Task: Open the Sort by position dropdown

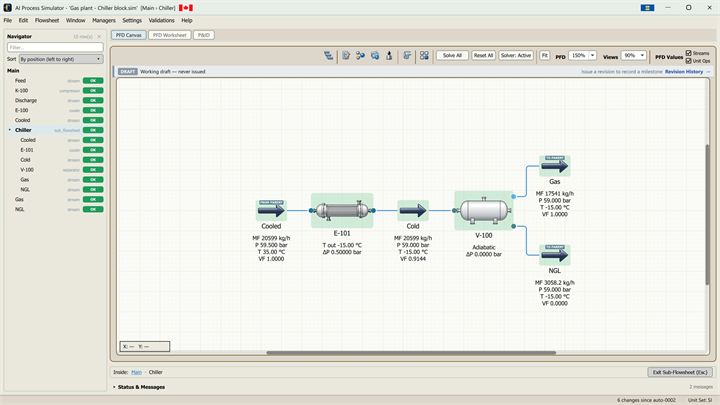Action: click(x=61, y=59)
